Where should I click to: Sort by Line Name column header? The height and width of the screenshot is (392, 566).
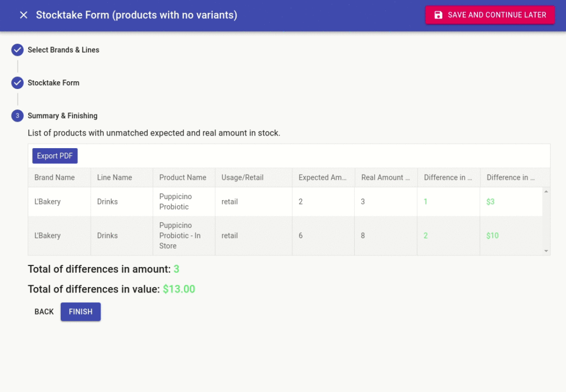[122, 177]
